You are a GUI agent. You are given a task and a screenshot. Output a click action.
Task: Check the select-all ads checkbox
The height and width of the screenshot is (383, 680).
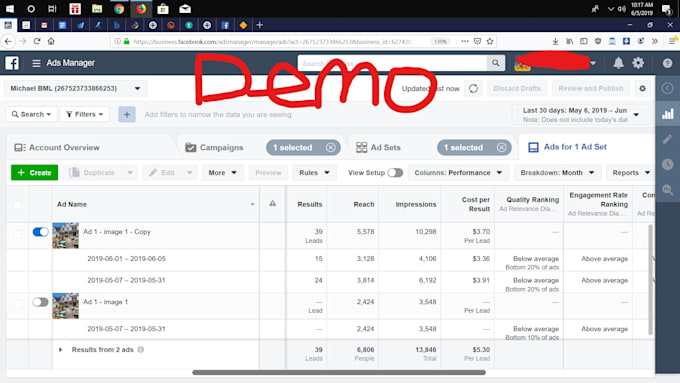(x=17, y=204)
